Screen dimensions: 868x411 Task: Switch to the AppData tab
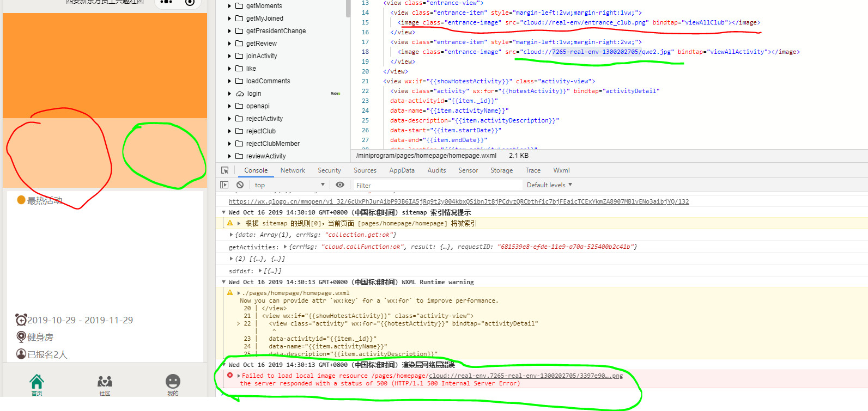402,170
